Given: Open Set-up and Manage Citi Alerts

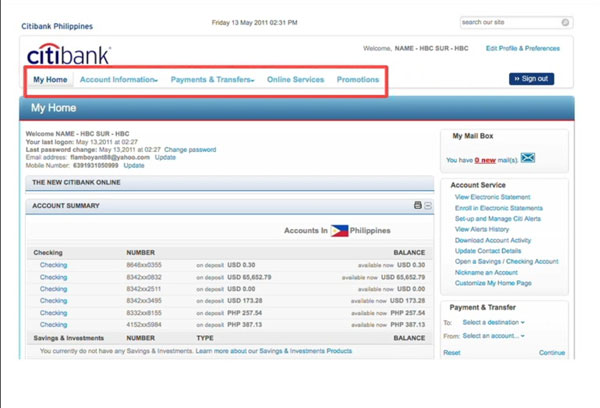Looking at the screenshot, I should pyautogui.click(x=498, y=219).
